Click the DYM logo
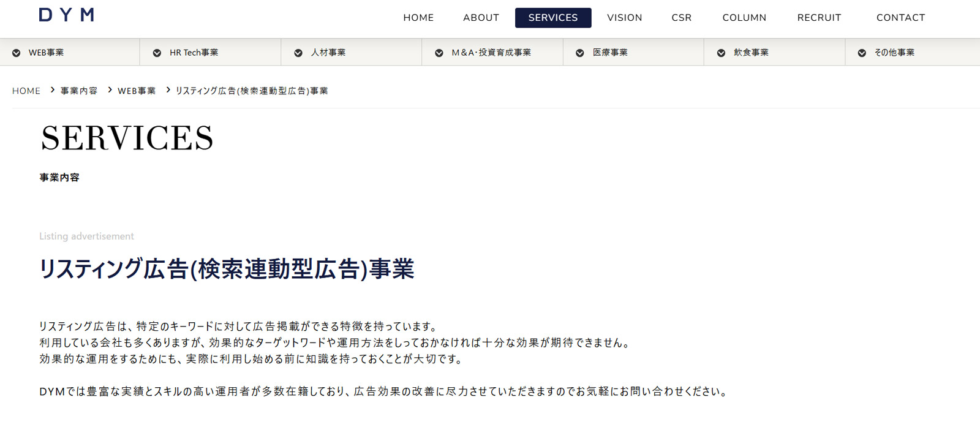 click(67, 15)
